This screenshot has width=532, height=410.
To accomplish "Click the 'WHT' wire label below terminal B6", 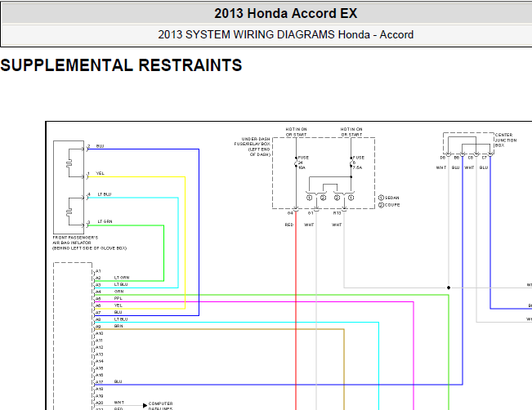I will click(441, 167).
